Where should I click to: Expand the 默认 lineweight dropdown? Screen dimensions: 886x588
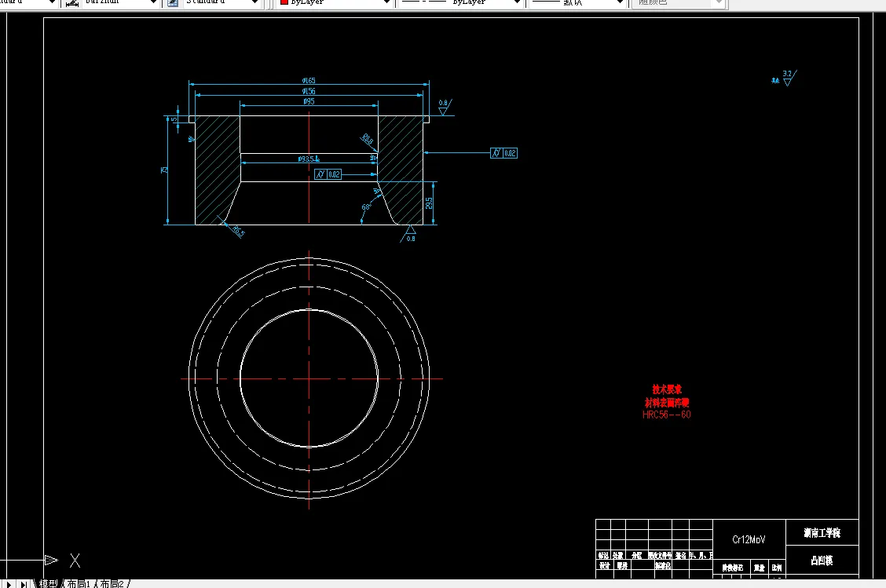point(620,2)
